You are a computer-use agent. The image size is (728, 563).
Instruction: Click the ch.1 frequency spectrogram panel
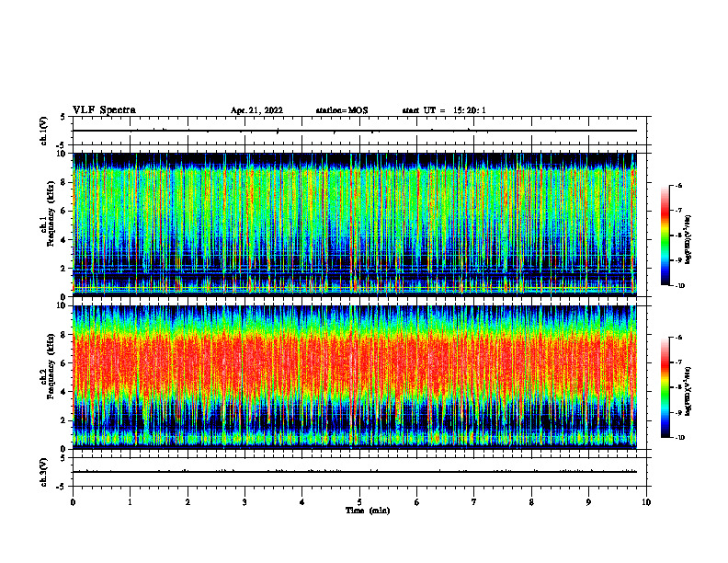(x=355, y=224)
